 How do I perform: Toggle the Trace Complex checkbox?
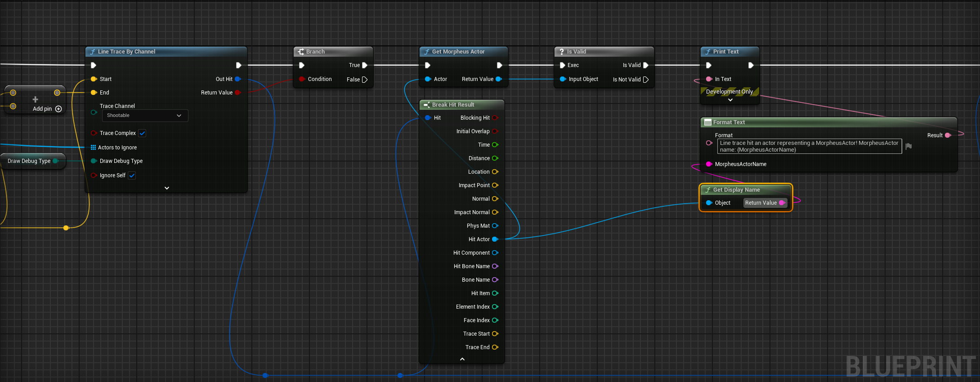pyautogui.click(x=142, y=133)
